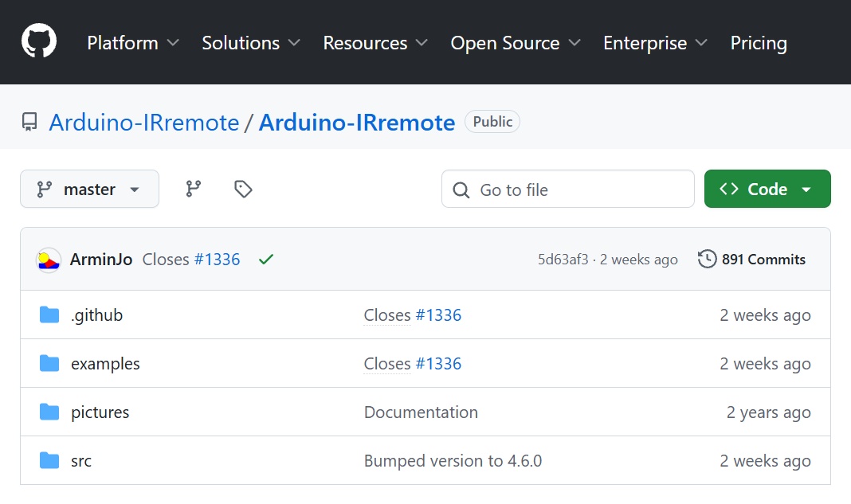Open the .github folder icon
This screenshot has height=504, width=851.
pos(49,315)
